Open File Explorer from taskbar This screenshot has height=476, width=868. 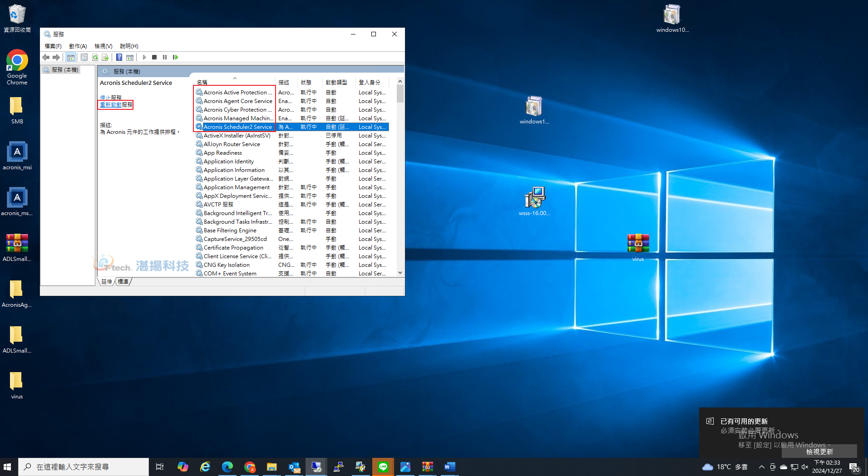(272, 467)
